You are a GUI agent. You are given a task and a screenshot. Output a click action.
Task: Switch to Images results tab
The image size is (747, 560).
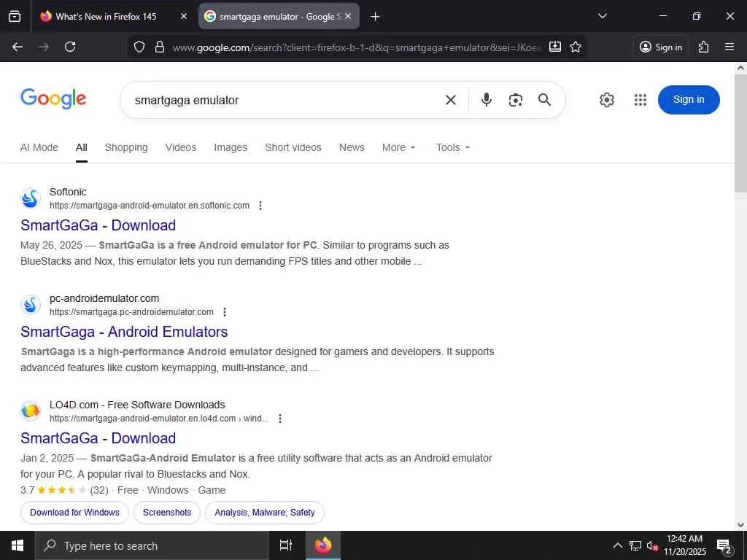(231, 147)
